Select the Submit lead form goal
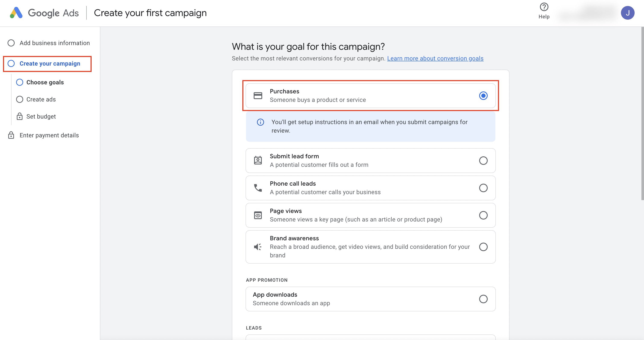The height and width of the screenshot is (340, 644). click(483, 161)
